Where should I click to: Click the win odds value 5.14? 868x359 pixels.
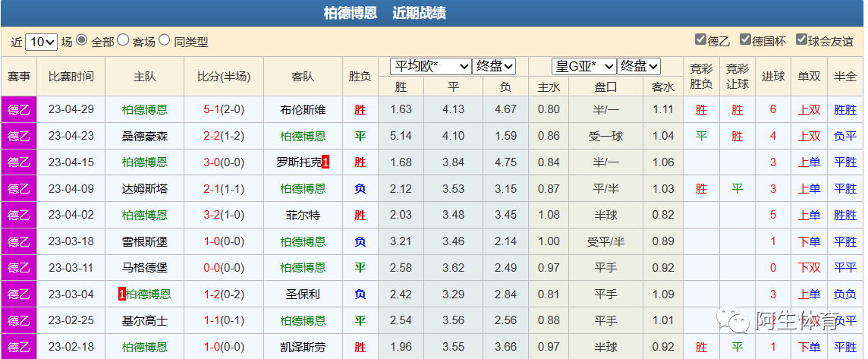click(401, 136)
